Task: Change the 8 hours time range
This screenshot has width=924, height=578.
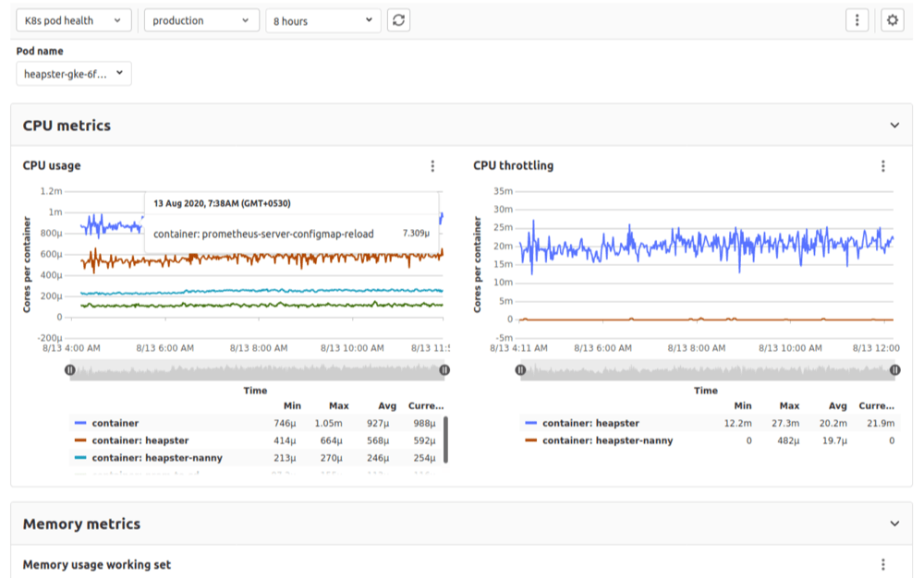Action: tap(322, 19)
